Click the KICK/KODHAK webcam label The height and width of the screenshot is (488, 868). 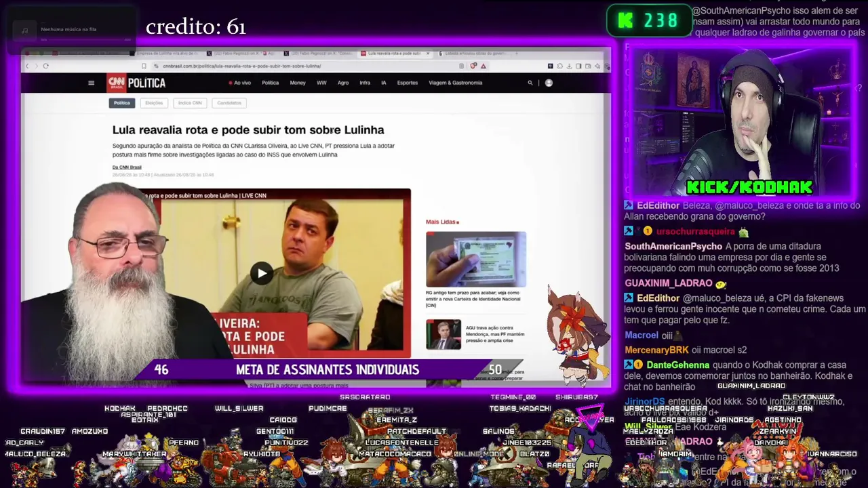coord(749,187)
